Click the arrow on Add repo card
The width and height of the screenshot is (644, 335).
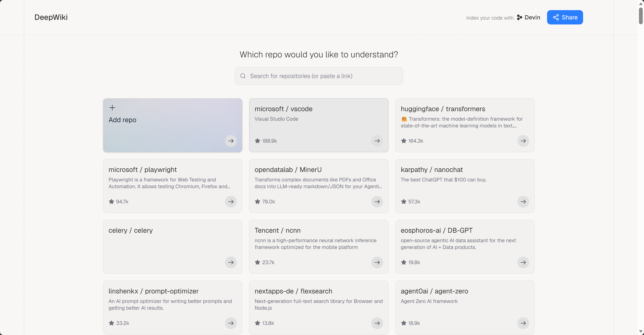coord(231,141)
